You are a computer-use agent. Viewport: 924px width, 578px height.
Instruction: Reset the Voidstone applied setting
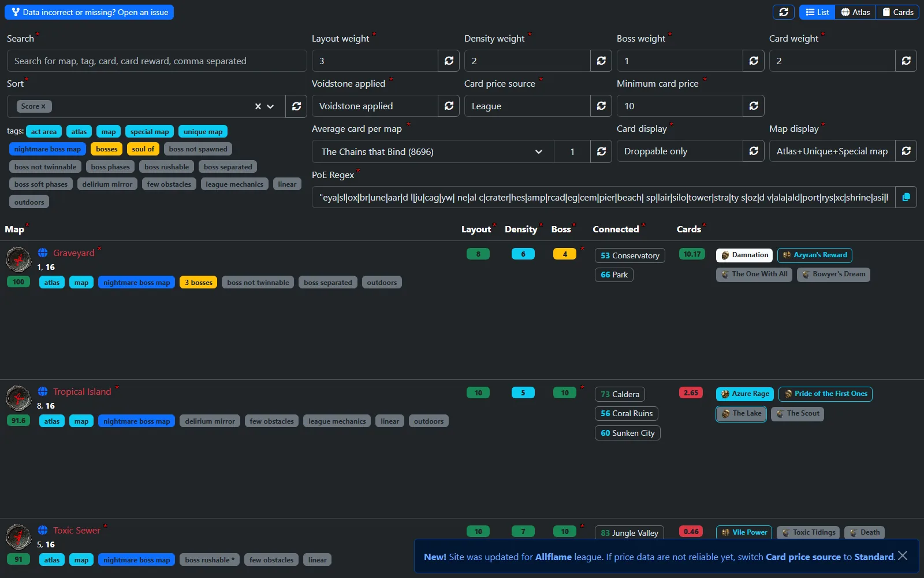449,106
